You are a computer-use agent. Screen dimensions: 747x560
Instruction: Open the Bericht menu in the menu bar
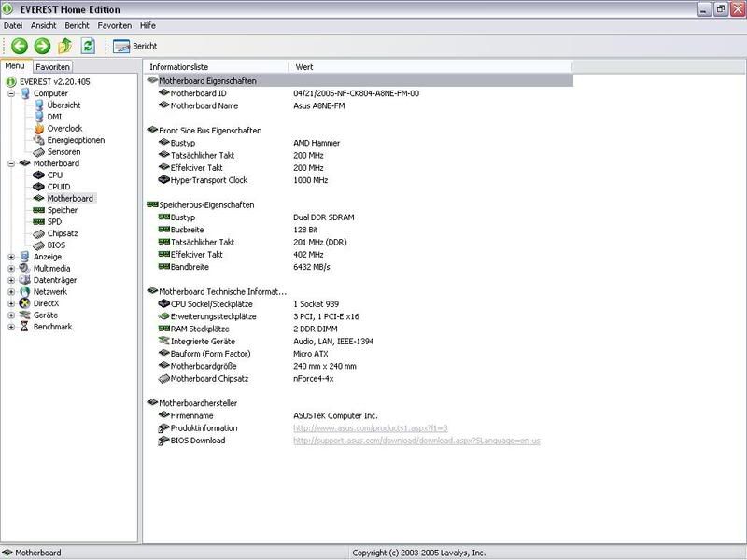point(78,26)
